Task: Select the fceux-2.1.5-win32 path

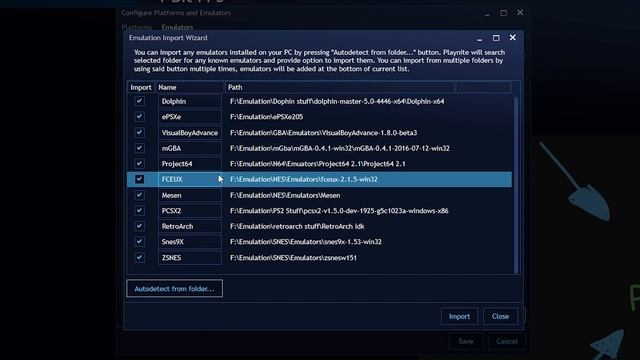Action: point(304,179)
